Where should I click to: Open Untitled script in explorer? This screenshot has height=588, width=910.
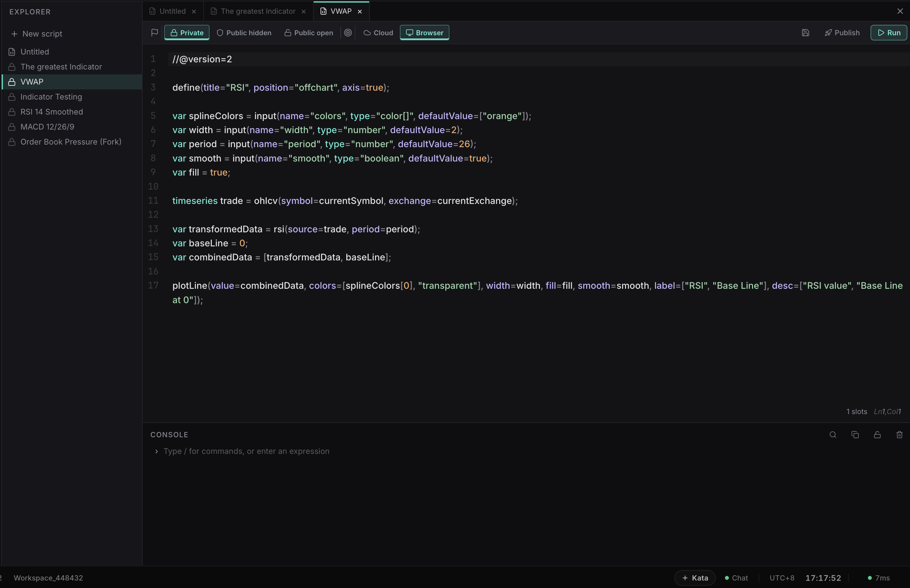click(72, 52)
